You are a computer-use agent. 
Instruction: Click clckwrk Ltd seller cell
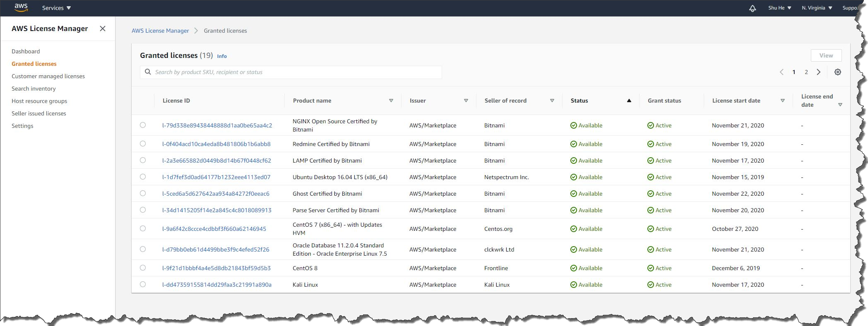click(499, 249)
